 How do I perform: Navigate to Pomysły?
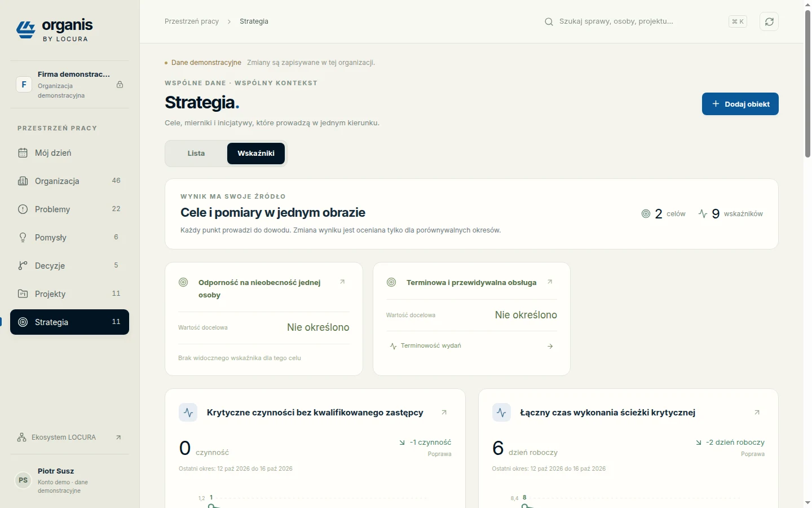(69, 238)
